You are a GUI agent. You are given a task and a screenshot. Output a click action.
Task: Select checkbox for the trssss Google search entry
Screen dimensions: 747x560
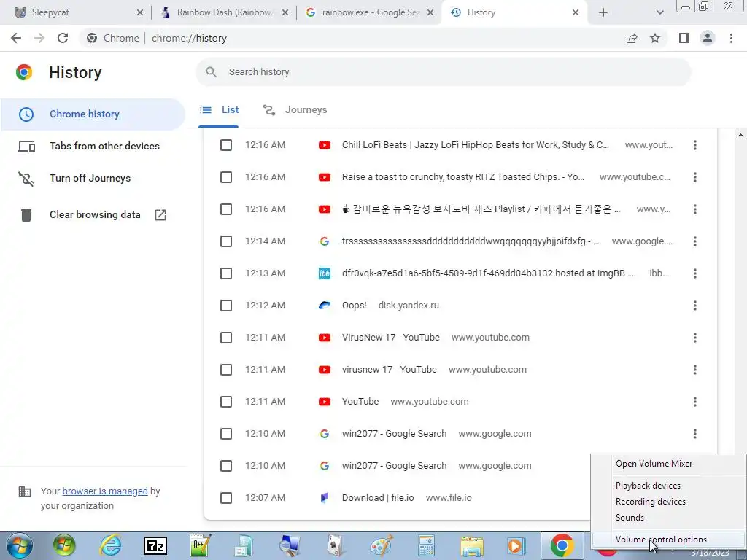pyautogui.click(x=226, y=241)
